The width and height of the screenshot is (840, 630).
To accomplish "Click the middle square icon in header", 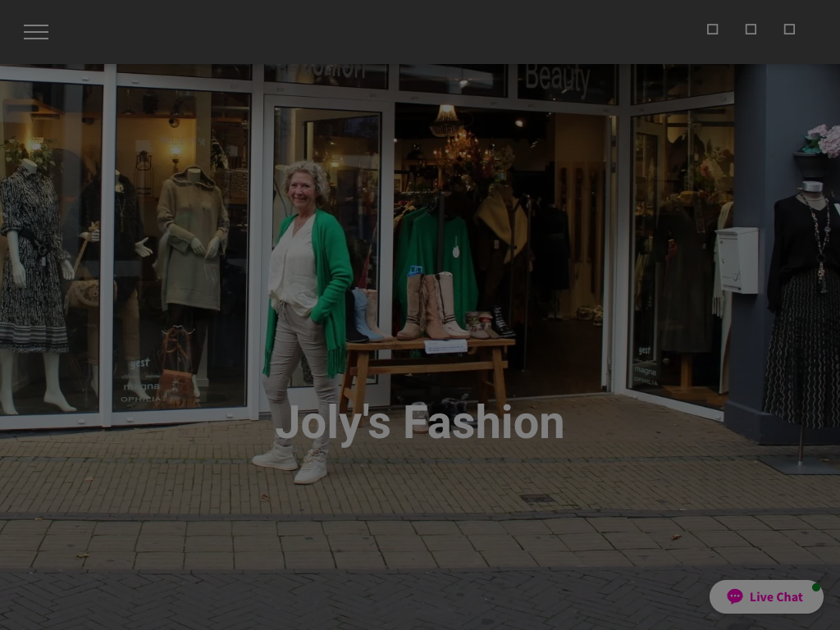I will click(751, 30).
